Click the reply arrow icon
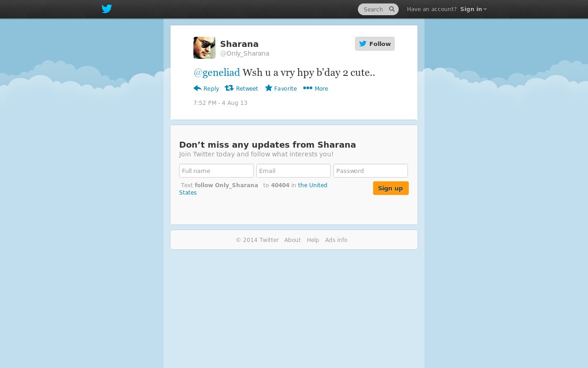Viewport: 588px width, 368px height. click(x=198, y=88)
